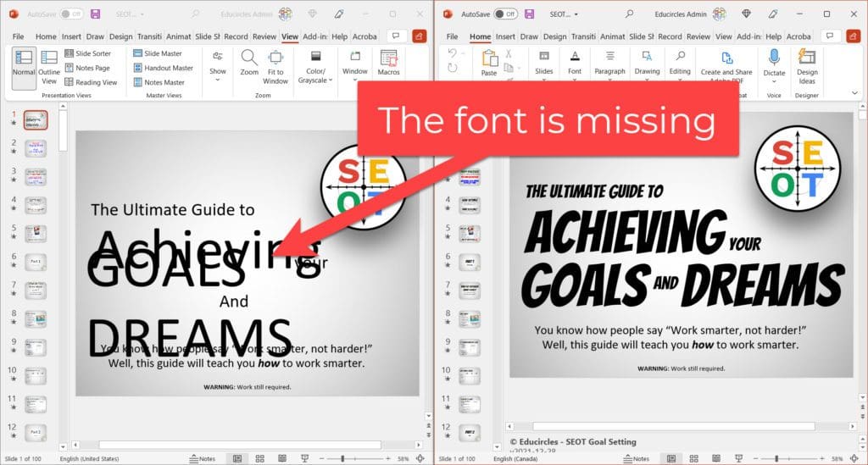Collapse ribbon chevron in right window
868x465 pixels.
coord(854,93)
